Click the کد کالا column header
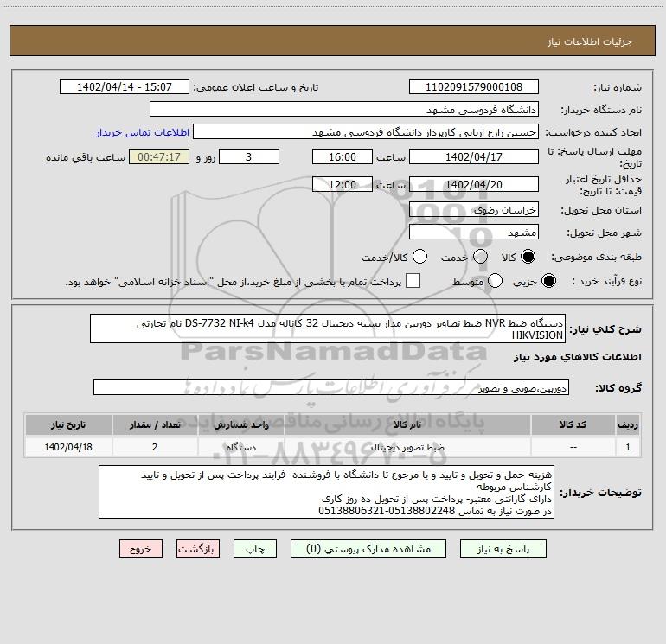The width and height of the screenshot is (666, 644). 573,425
